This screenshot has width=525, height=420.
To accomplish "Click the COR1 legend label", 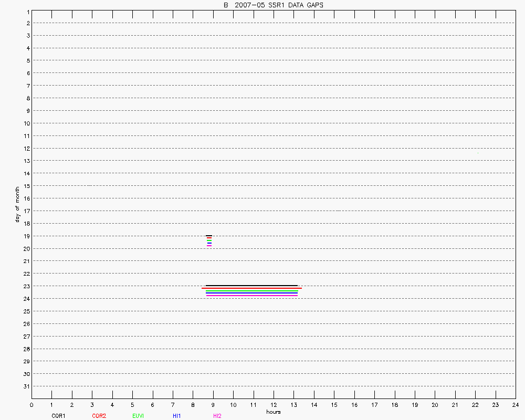I will coord(58,416).
